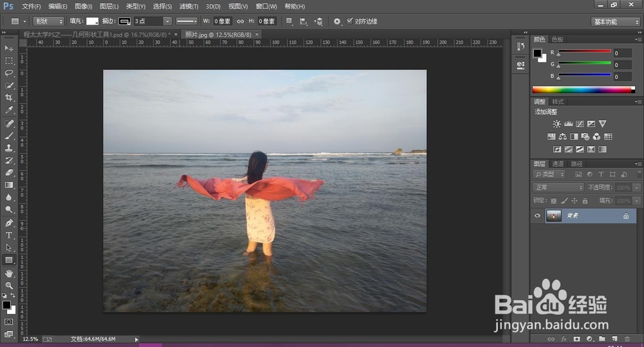Add a layer mask
Viewport: 644px width, 347px height.
coord(576,339)
